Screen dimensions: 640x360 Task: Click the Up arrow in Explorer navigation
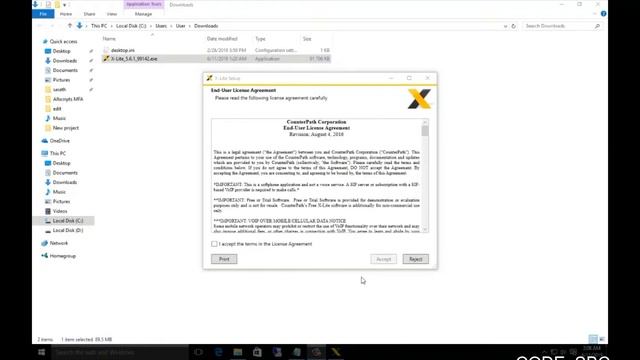click(70, 26)
